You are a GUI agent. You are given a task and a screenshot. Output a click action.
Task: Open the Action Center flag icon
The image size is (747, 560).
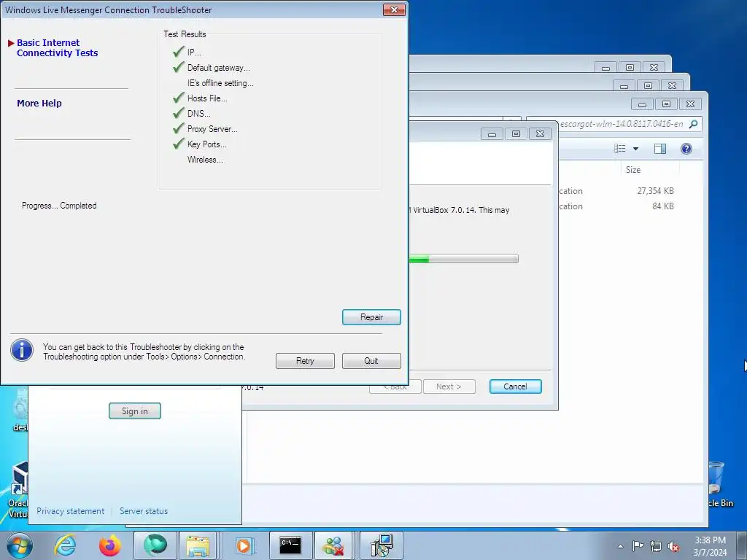tap(638, 546)
